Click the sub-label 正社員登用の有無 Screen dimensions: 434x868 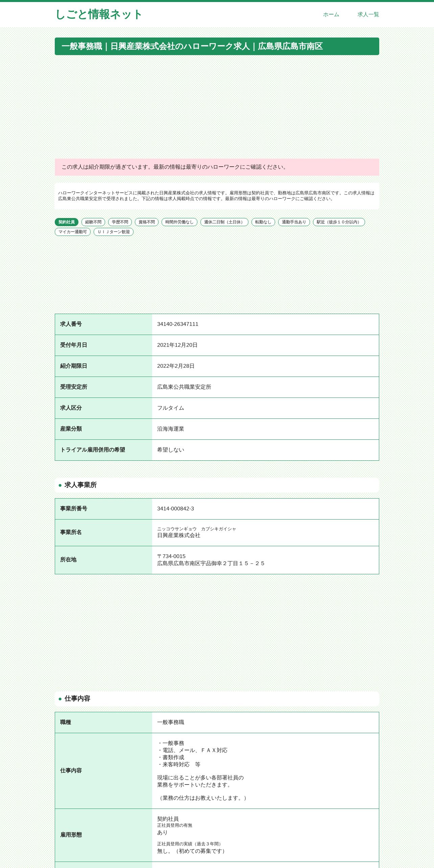[x=175, y=825]
